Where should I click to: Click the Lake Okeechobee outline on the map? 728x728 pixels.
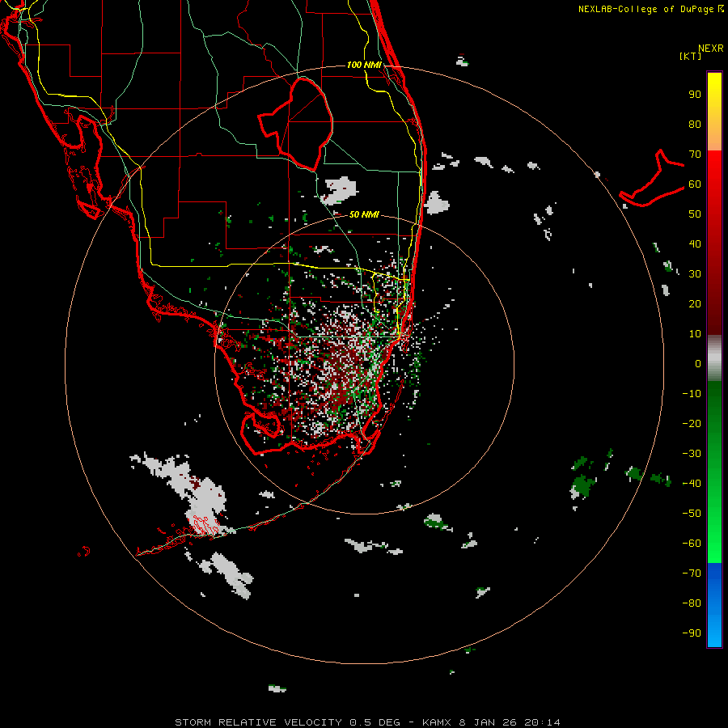(x=296, y=124)
